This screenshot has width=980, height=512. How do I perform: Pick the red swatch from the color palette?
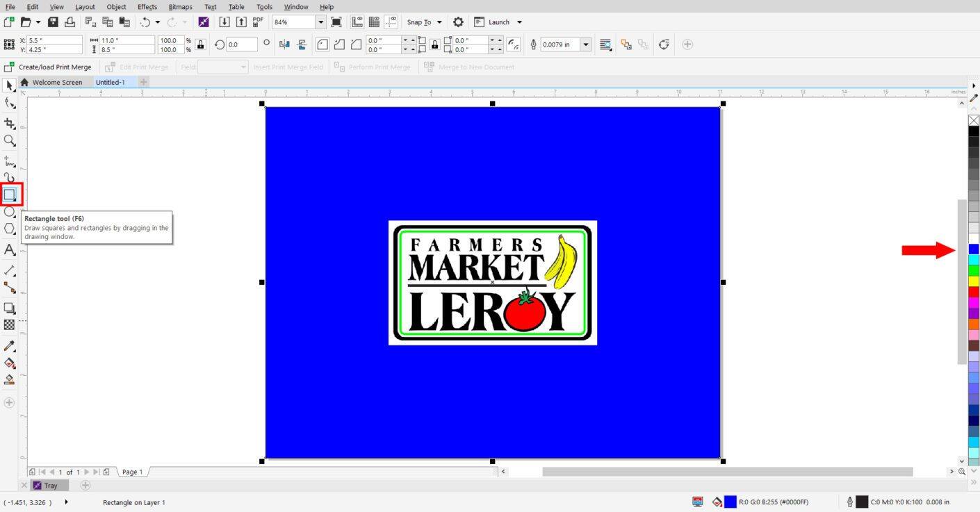972,292
